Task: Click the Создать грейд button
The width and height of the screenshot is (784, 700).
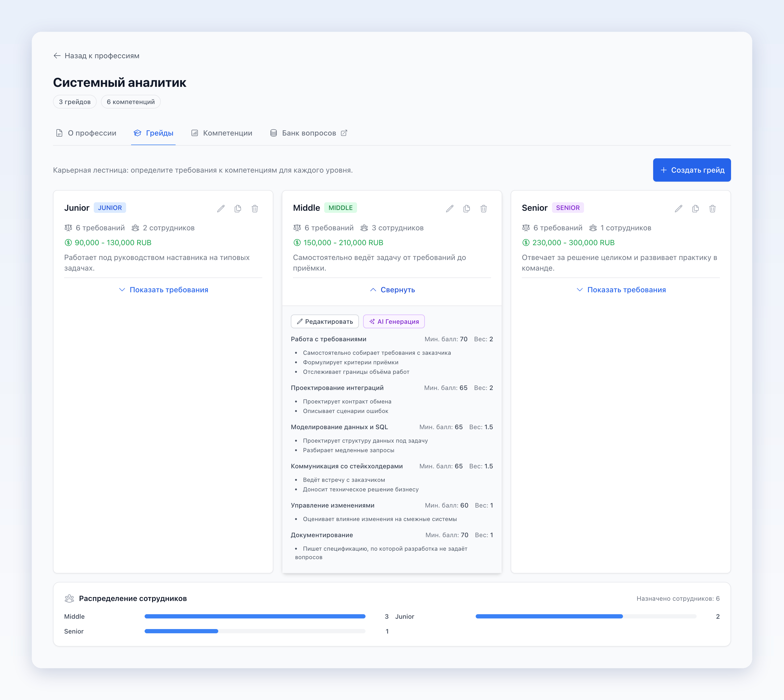Action: pyautogui.click(x=692, y=170)
